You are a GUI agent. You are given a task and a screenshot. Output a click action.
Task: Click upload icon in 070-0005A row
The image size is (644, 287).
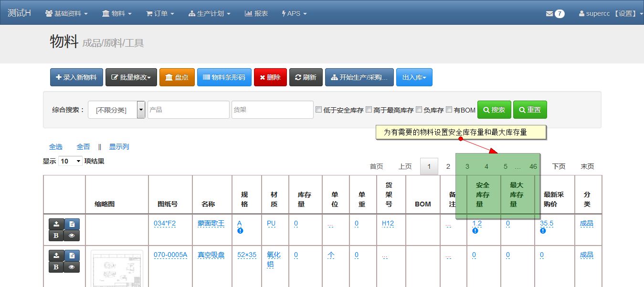tap(56, 256)
